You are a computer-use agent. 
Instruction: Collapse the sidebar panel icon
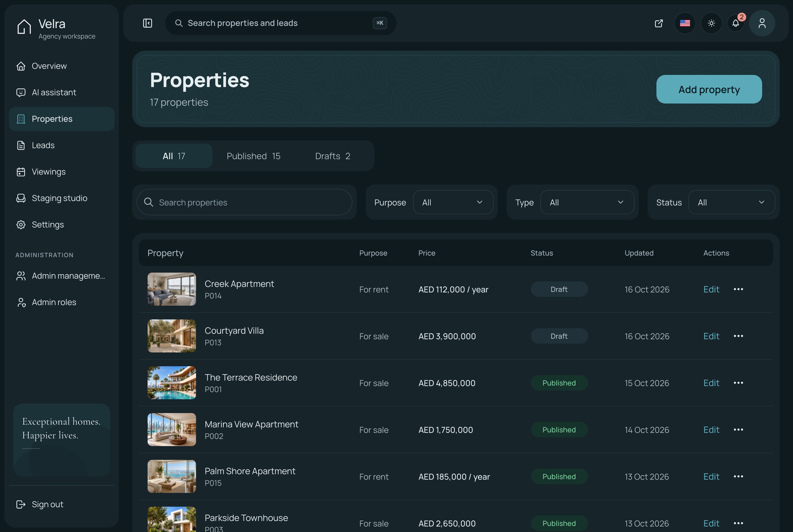pos(148,23)
